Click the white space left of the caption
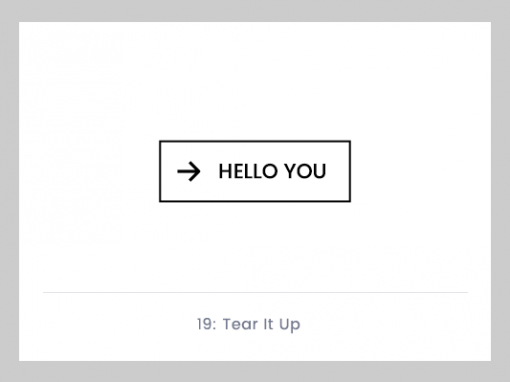The width and height of the screenshot is (510, 382). [108, 324]
